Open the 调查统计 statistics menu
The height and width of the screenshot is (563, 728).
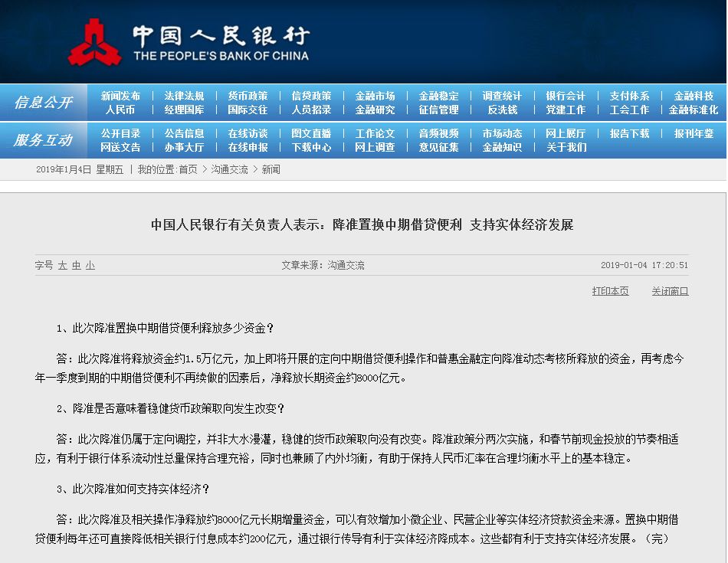click(502, 96)
